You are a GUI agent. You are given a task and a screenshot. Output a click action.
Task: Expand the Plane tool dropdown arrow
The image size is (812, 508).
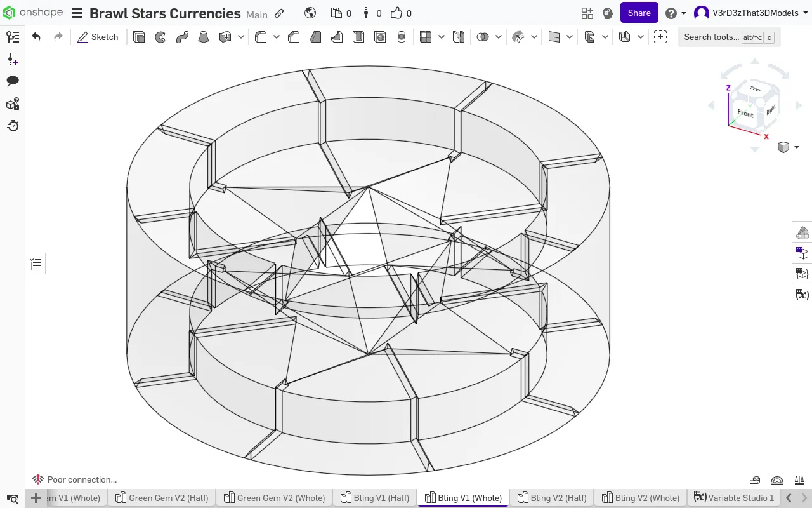tap(570, 37)
